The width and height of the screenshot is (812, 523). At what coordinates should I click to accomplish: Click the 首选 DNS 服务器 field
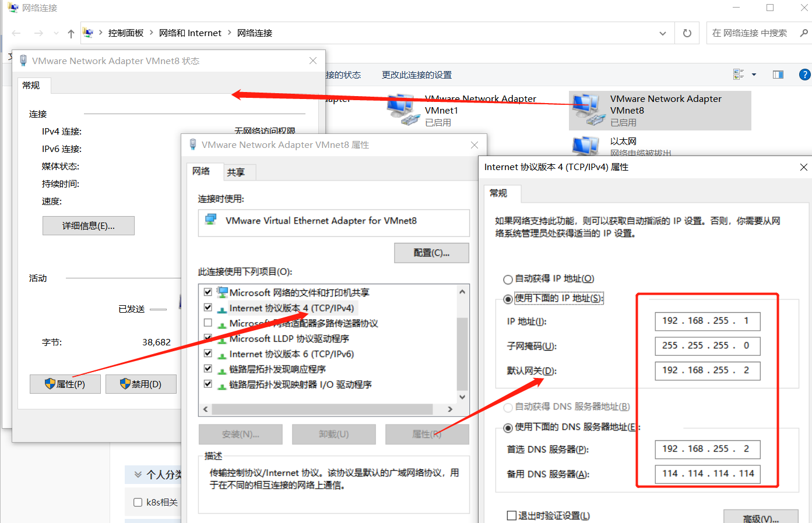(708, 449)
